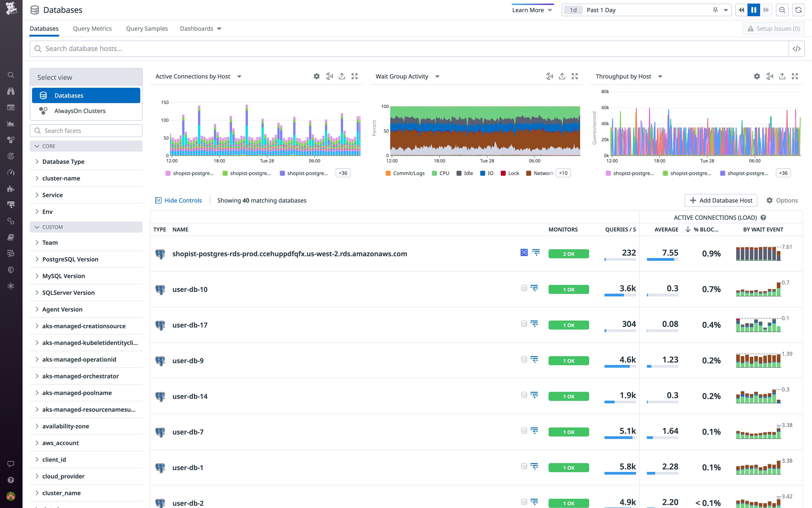Open settings gear on Active Connections chart

[x=316, y=76]
